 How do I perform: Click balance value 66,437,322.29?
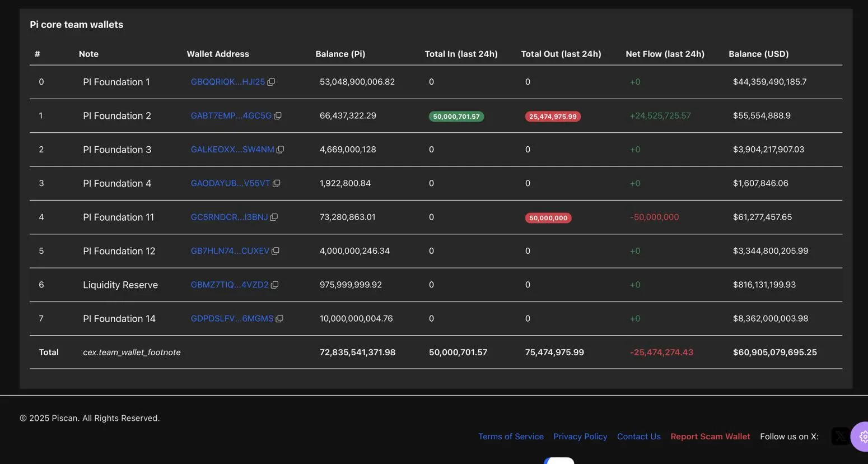click(348, 115)
